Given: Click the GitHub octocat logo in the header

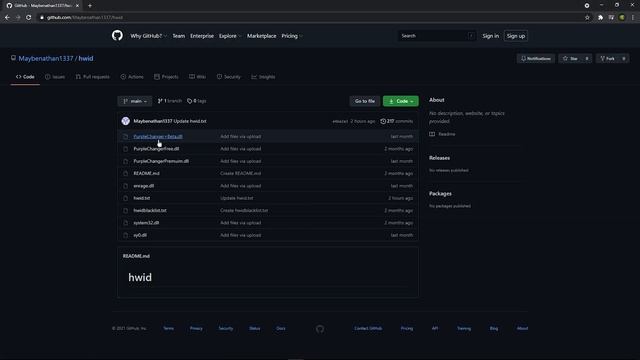Looking at the screenshot, I should 117,36.
